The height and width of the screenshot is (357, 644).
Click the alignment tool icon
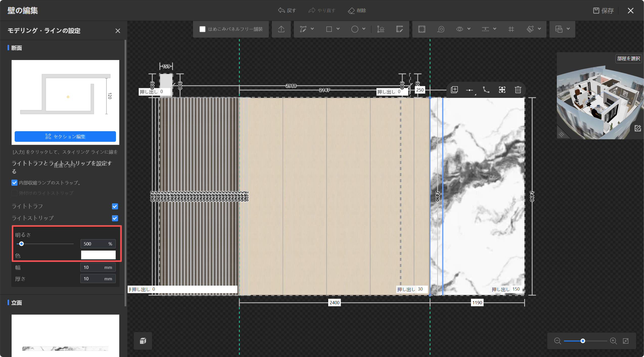pos(485,29)
